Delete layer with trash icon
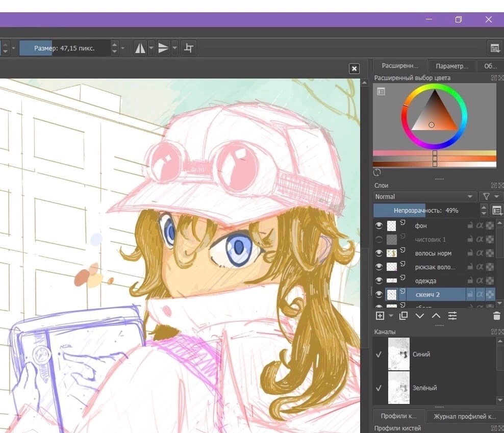The width and height of the screenshot is (504, 433). pos(497,316)
